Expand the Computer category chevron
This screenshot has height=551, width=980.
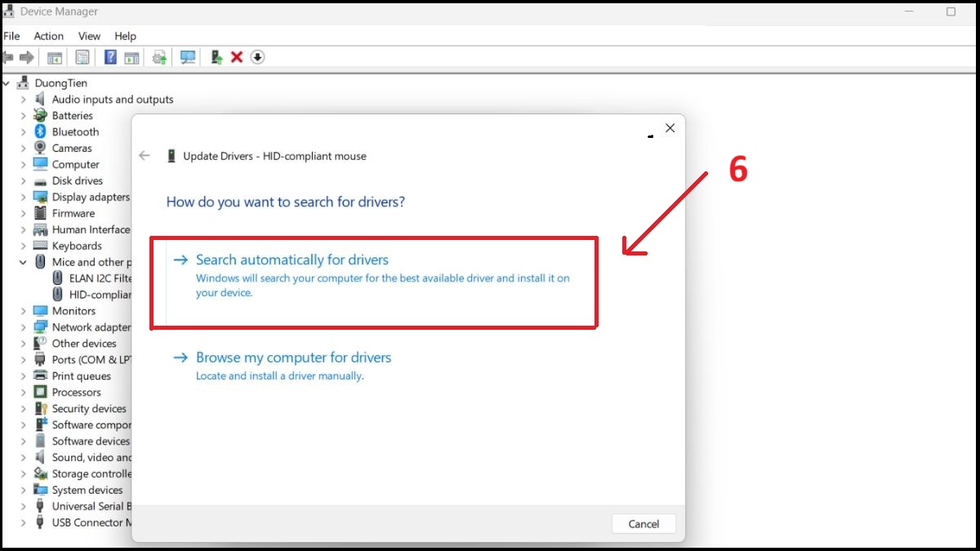[x=23, y=165]
